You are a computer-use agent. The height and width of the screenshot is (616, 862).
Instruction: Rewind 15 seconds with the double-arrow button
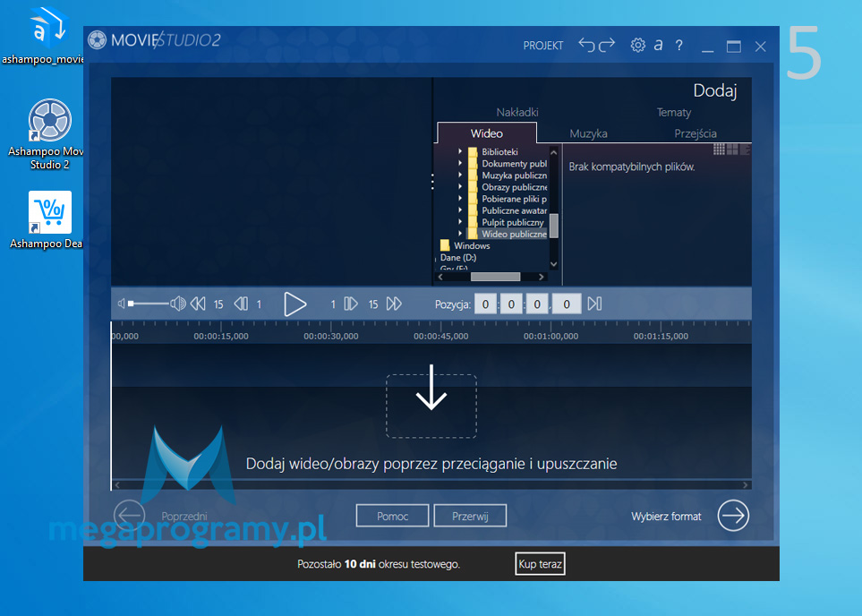pos(198,304)
